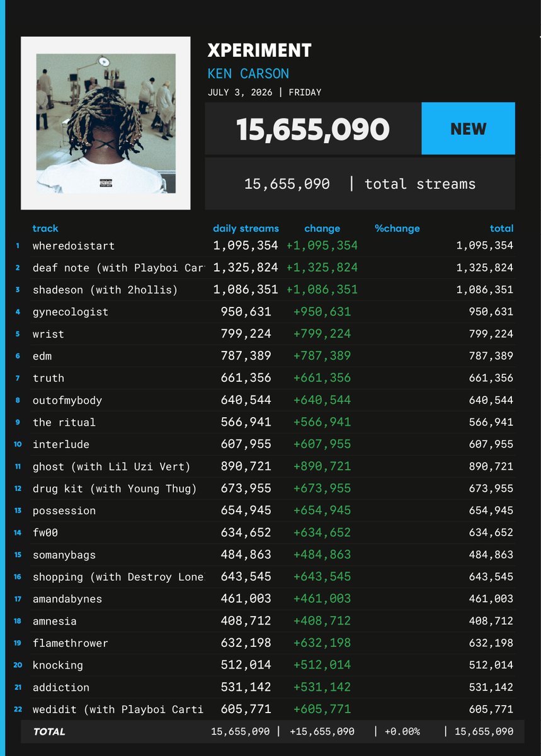Select track 'fw00'
Image resolution: width=541 pixels, height=756 pixels.
[x=45, y=532]
